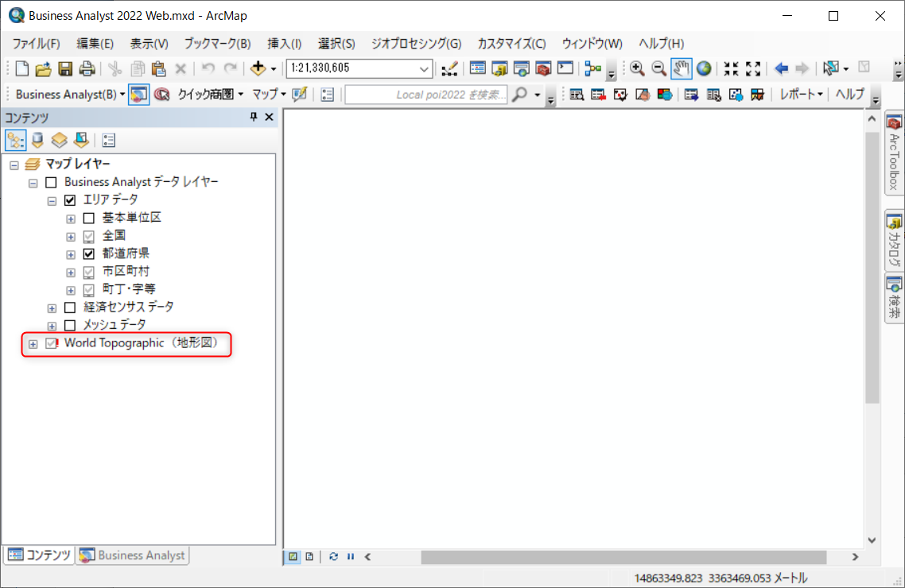Expand World Topographic layer

click(33, 344)
